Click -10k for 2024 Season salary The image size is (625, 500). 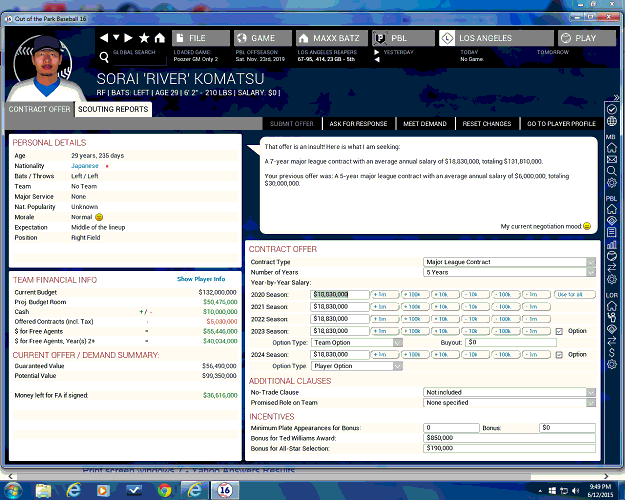[476, 354]
